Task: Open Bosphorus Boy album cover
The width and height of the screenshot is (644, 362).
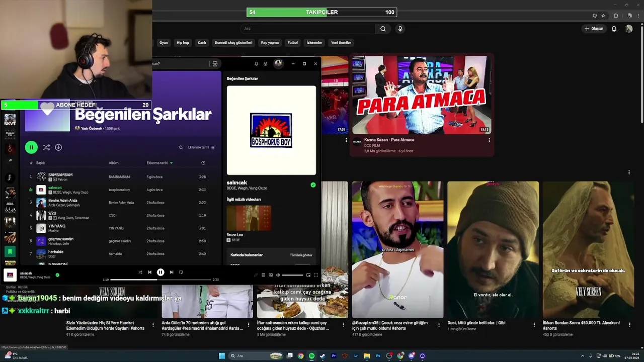Action: pyautogui.click(x=271, y=130)
